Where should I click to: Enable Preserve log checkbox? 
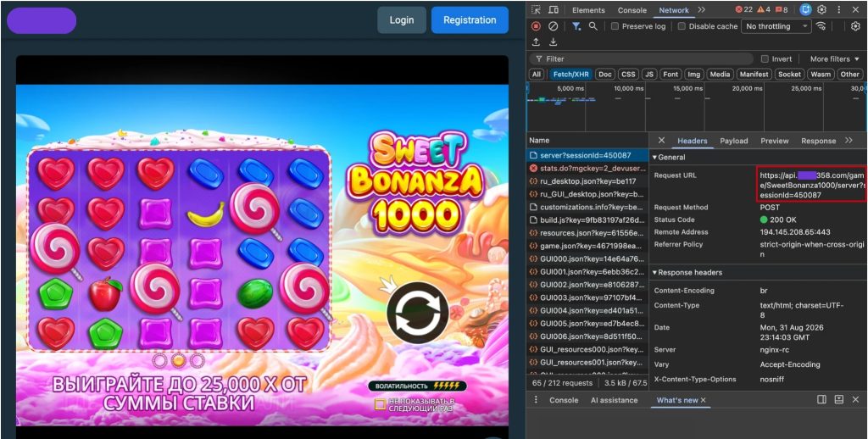(615, 26)
